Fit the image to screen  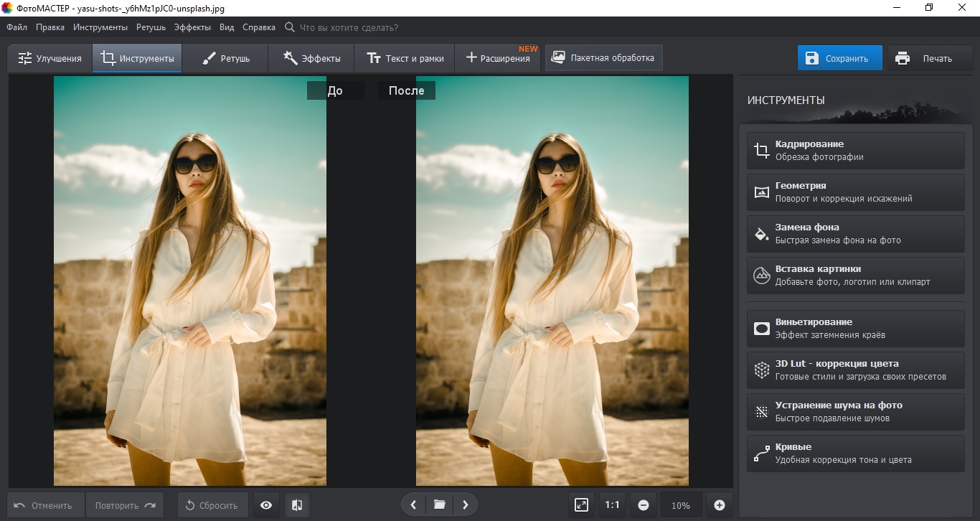tap(582, 505)
